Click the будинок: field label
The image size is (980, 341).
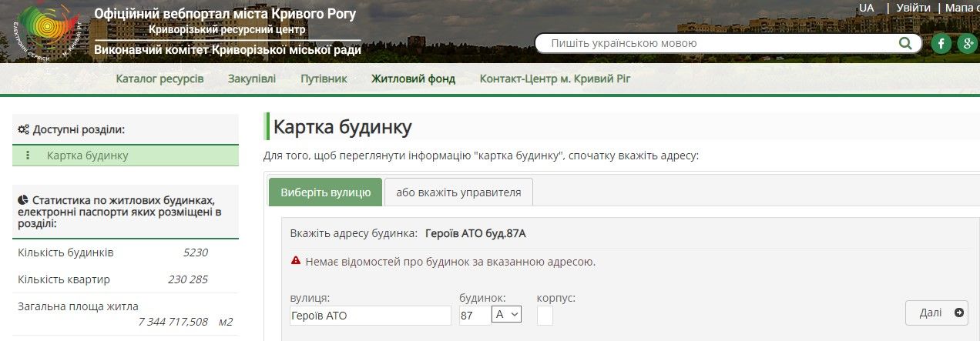(482, 297)
